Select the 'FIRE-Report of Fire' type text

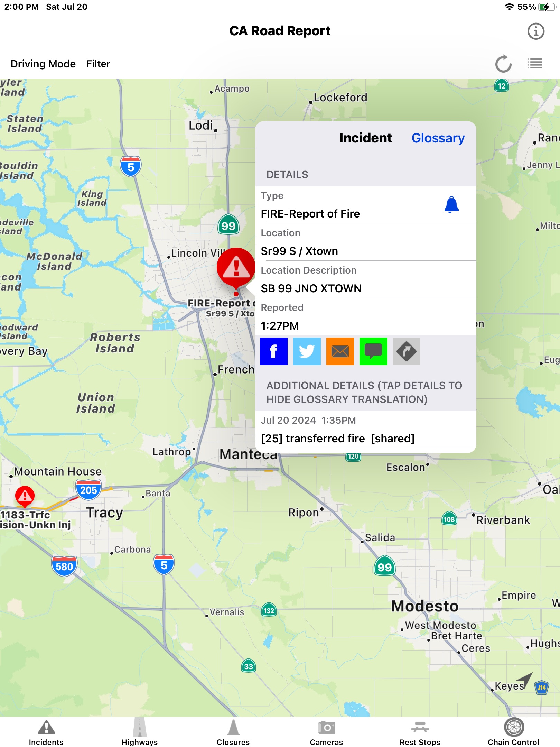point(310,214)
